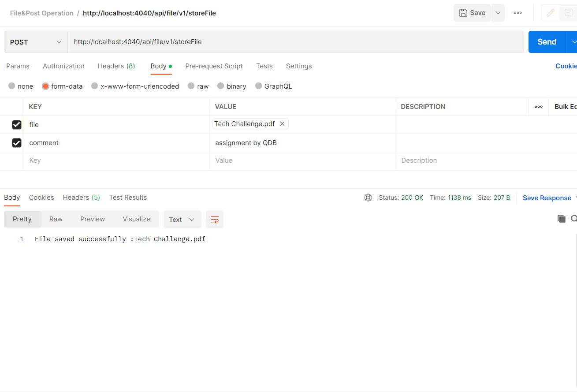Open more options via three-dot menu
The height and width of the screenshot is (392, 577).
pyautogui.click(x=517, y=13)
